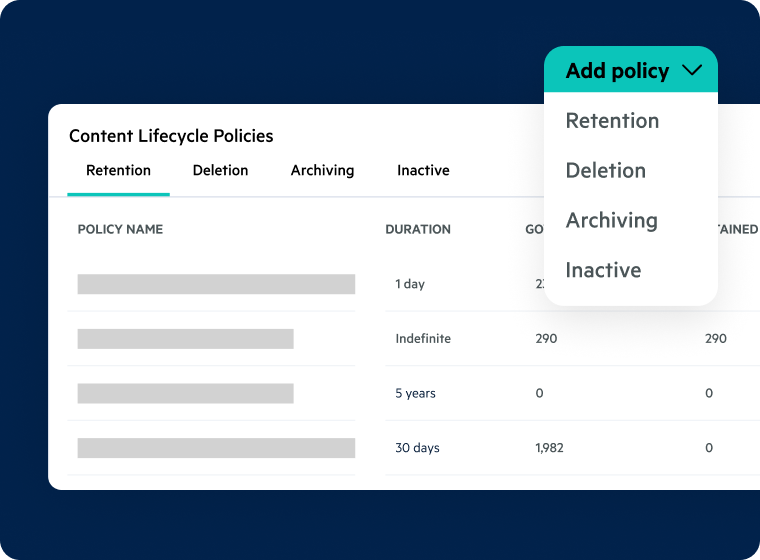760x560 pixels.
Task: Click the chevron arrow beside Add policy
Action: click(x=692, y=71)
